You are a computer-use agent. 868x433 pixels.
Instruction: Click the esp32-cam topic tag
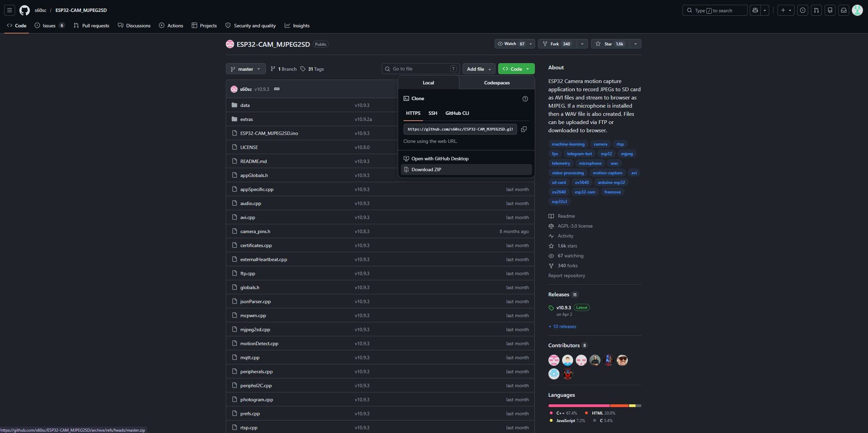(585, 192)
